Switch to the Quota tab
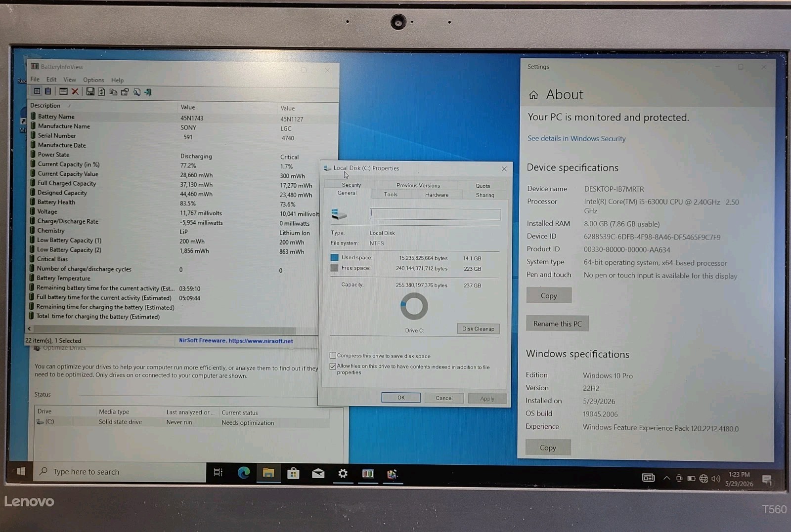Viewport: 791px width, 532px height. (483, 186)
